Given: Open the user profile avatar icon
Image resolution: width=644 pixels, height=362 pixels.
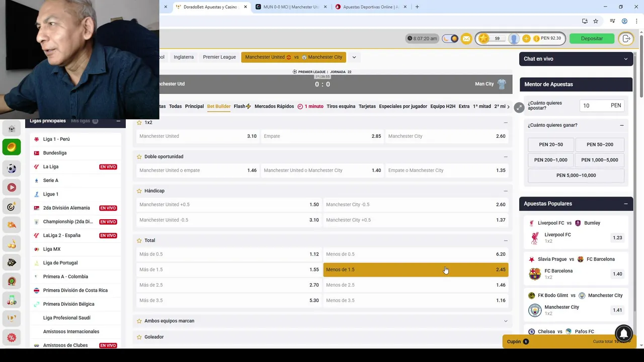Looking at the screenshot, I should point(514,39).
